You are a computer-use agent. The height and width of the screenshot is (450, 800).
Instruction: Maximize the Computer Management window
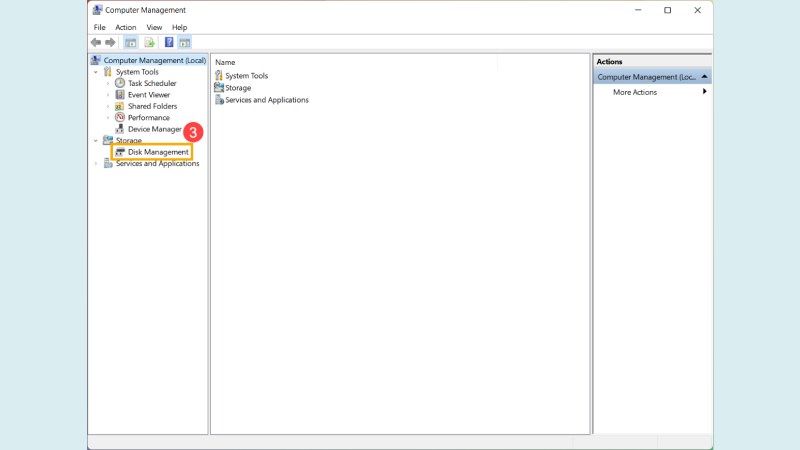[x=667, y=10]
